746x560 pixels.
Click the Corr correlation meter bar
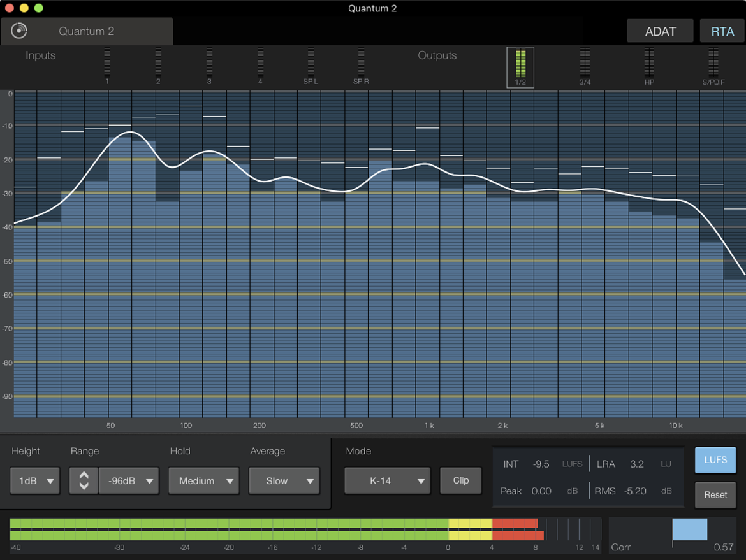point(689,529)
